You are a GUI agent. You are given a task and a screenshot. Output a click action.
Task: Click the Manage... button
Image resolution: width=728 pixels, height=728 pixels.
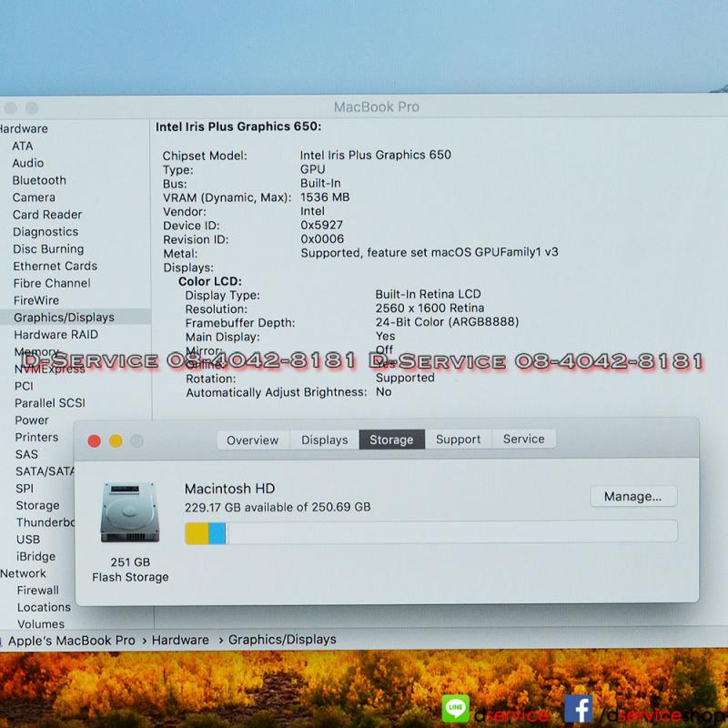(633, 497)
